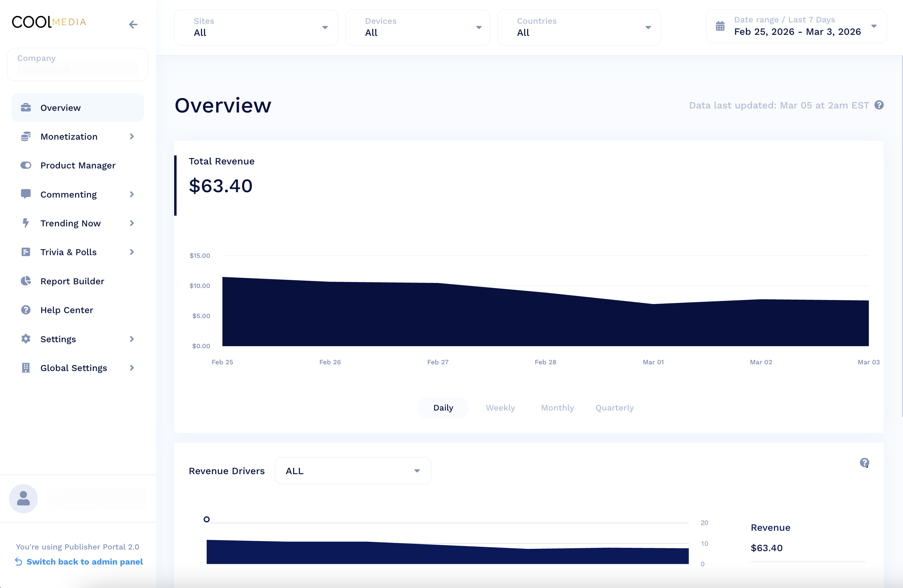Click the Revenue Drivers chart slider handle
The image size is (903, 588).
coord(206,519)
